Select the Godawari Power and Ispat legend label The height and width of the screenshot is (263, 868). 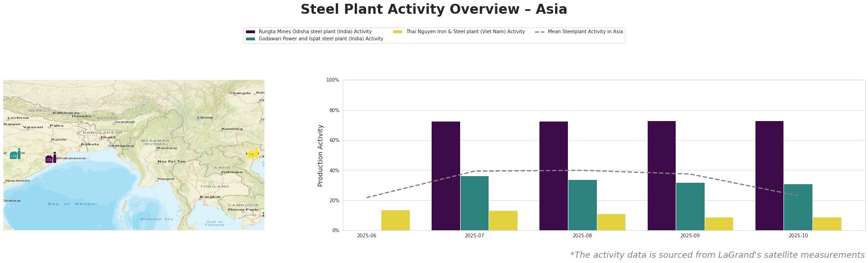tap(321, 39)
